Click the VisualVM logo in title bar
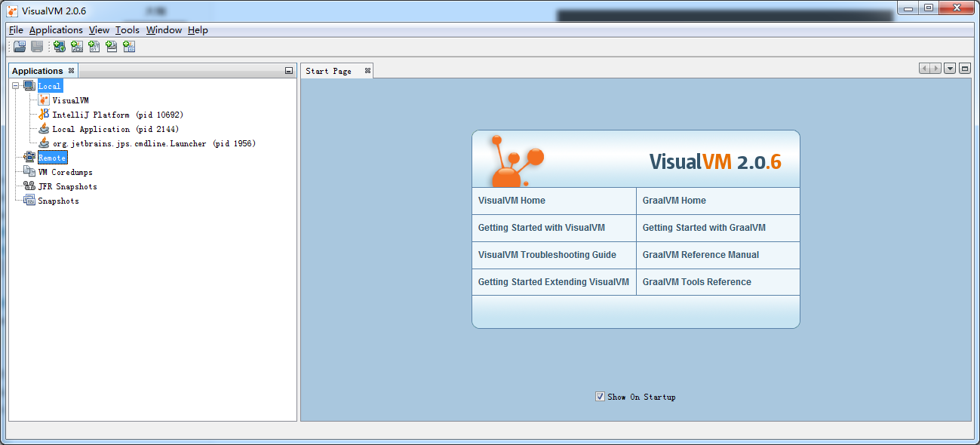Viewport: 980px width, 445px height. 13,11
